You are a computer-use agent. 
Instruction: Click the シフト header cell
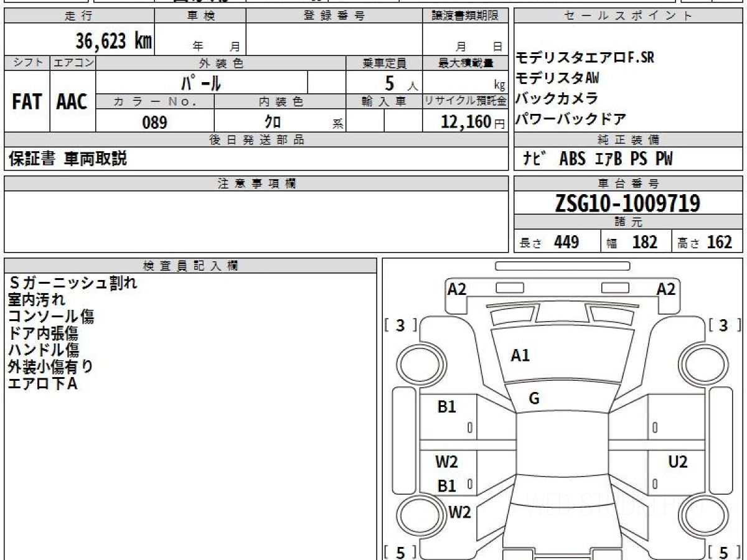pos(27,63)
